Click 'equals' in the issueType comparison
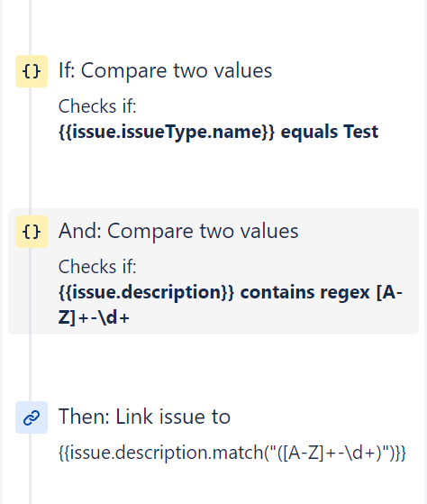Screen dimensions: 427x504 309,133
